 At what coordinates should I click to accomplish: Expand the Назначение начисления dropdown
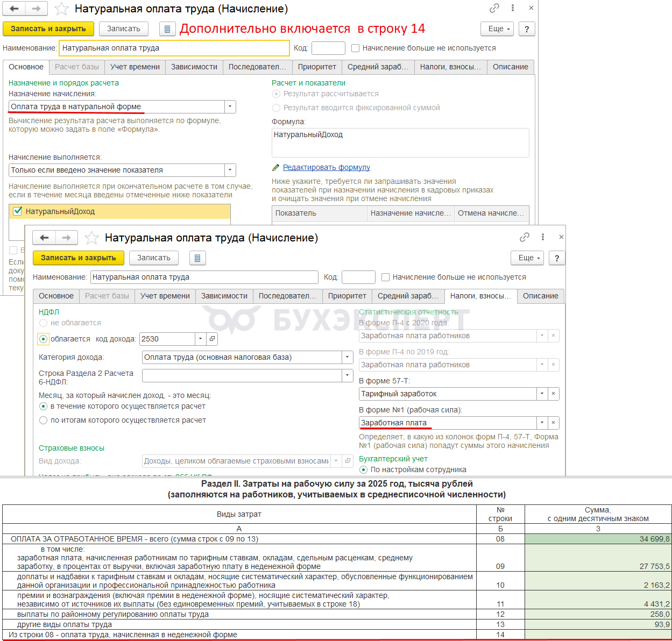coord(230,106)
